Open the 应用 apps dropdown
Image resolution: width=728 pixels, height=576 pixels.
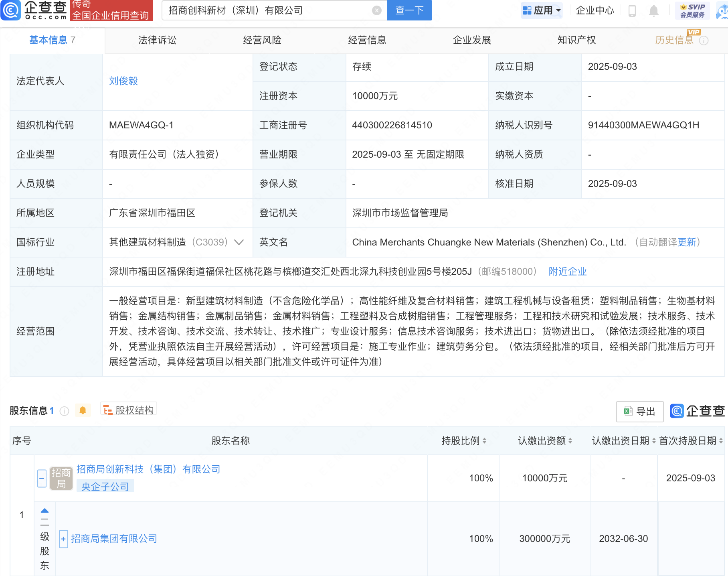click(542, 10)
